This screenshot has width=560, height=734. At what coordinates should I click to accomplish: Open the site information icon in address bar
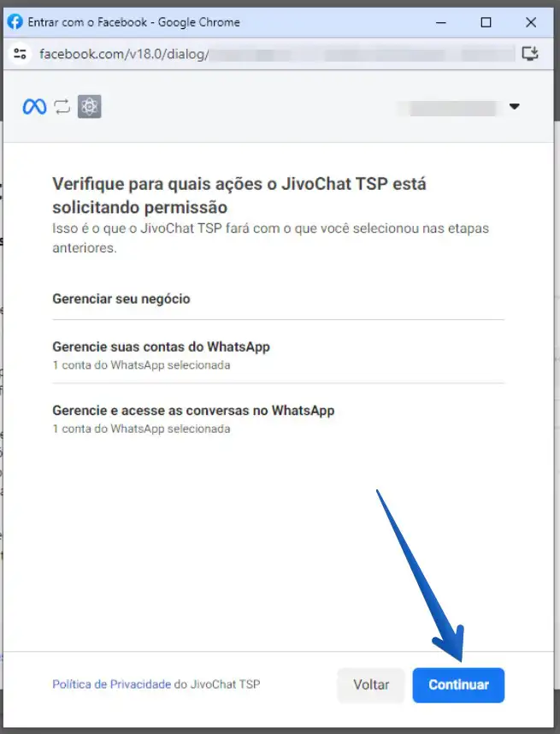(x=20, y=54)
